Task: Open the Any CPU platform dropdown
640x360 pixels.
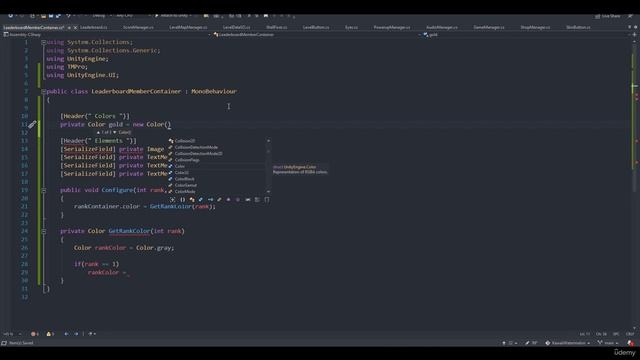Action: (133, 16)
